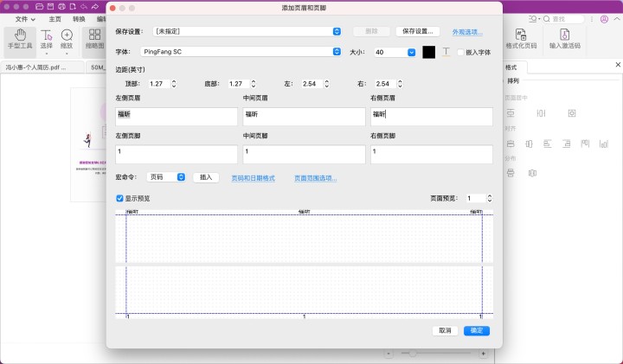Switch to the 转换 ribbon tab
The image size is (623, 364).
click(x=79, y=18)
